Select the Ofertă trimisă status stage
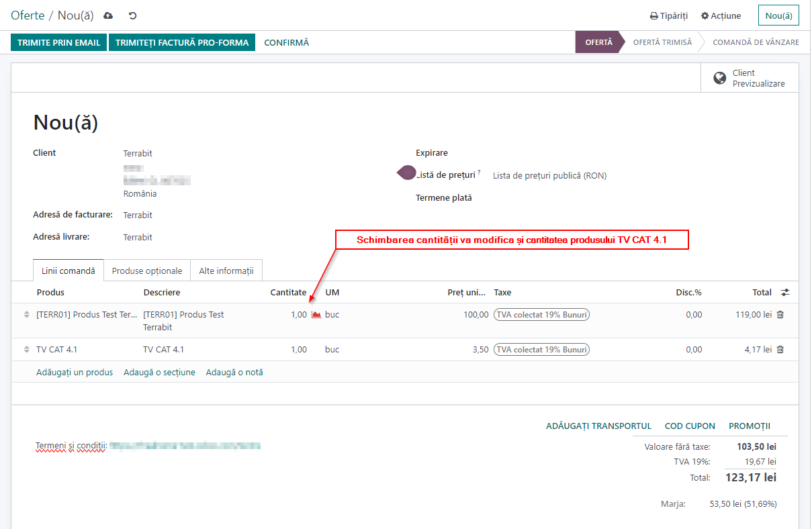This screenshot has width=812, height=529. click(662, 42)
